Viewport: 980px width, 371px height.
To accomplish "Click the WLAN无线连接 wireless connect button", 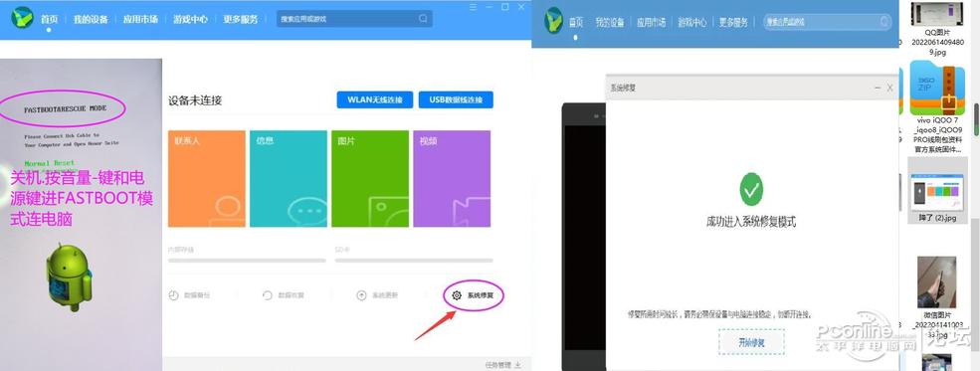I will pos(375,99).
